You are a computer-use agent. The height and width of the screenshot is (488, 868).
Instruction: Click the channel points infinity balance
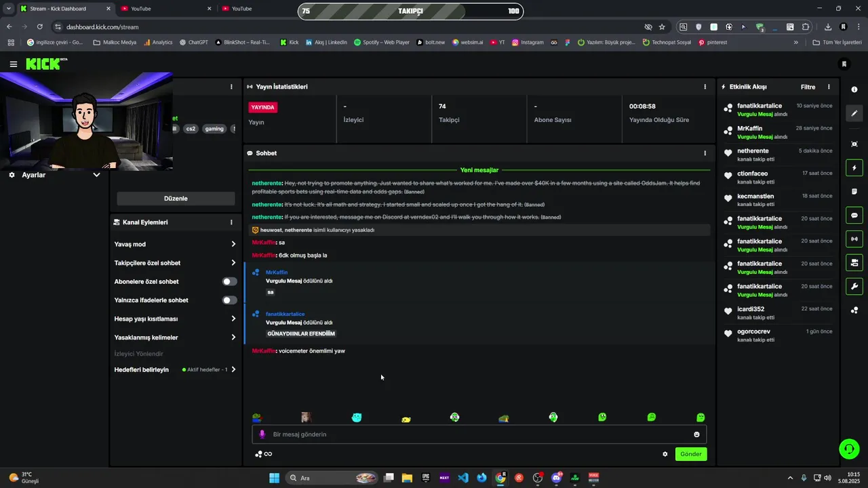click(x=263, y=454)
